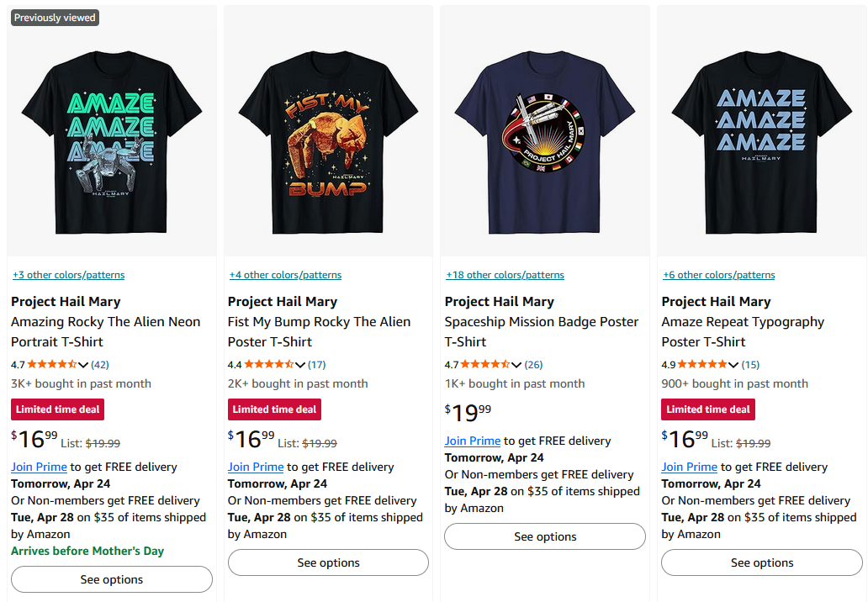Screen dimensions: 868x602
Task: Click See options for Fist My Bump shirt
Action: pos(328,562)
